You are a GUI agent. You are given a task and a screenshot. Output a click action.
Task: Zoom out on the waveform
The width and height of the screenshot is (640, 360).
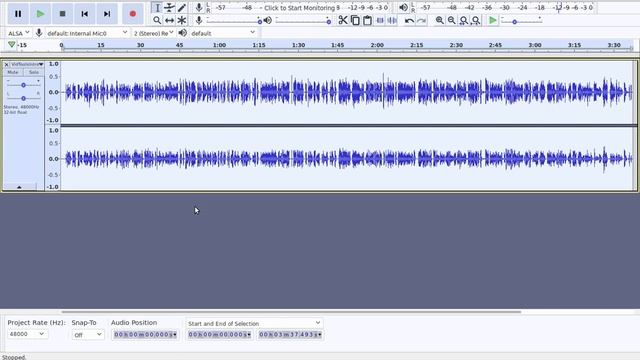tap(451, 20)
